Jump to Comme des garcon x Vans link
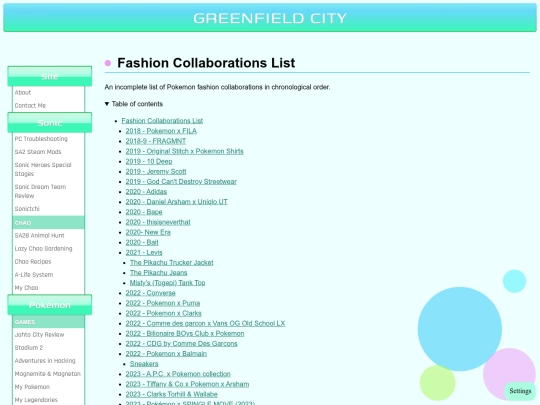The image size is (540, 405). 205,323
